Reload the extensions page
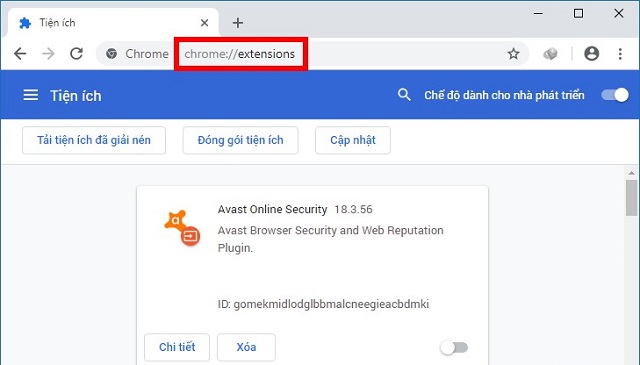The width and height of the screenshot is (640, 365). [76, 53]
